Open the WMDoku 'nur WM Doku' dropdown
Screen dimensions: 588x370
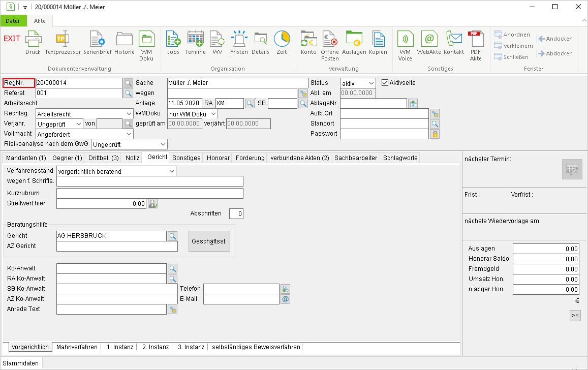click(x=213, y=113)
